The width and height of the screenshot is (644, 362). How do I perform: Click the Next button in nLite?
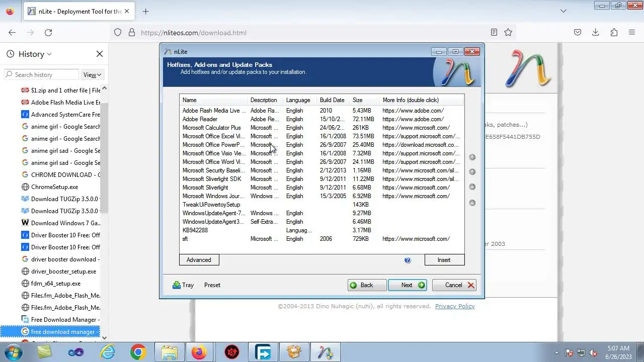408,285
